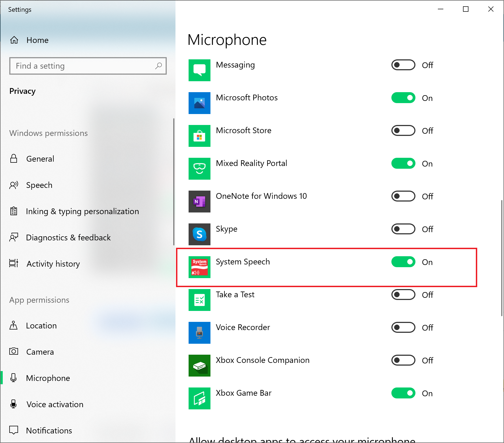
Task: Click the Microphone page heading
Action: [227, 40]
